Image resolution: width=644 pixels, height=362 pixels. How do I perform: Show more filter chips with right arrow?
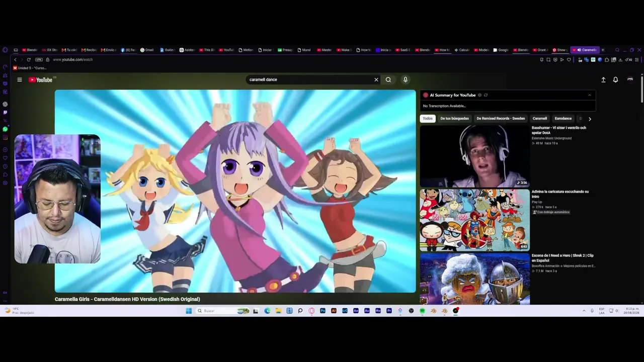tap(590, 119)
